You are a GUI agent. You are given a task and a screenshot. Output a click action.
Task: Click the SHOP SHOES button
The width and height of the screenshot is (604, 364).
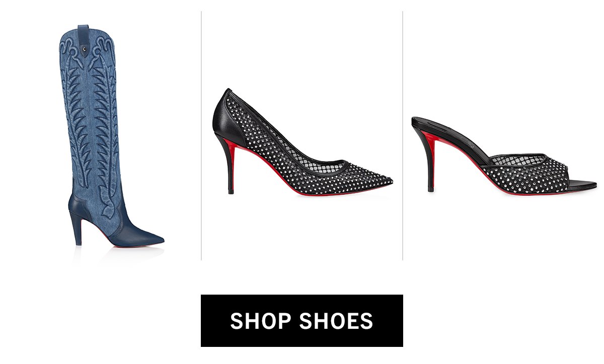302,321
